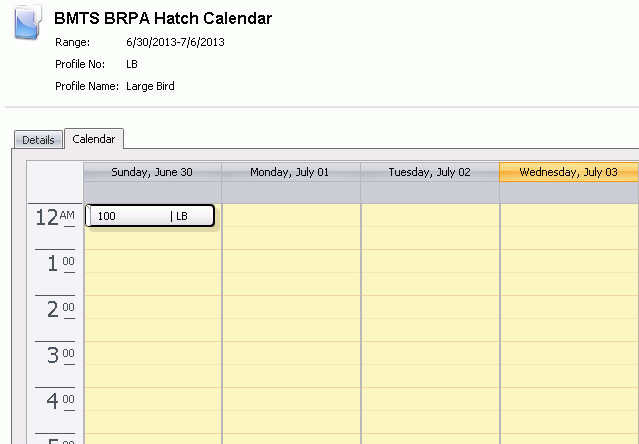The height and width of the screenshot is (444, 639).
Task: Select the 2:00 time ruler label
Action: 61,309
